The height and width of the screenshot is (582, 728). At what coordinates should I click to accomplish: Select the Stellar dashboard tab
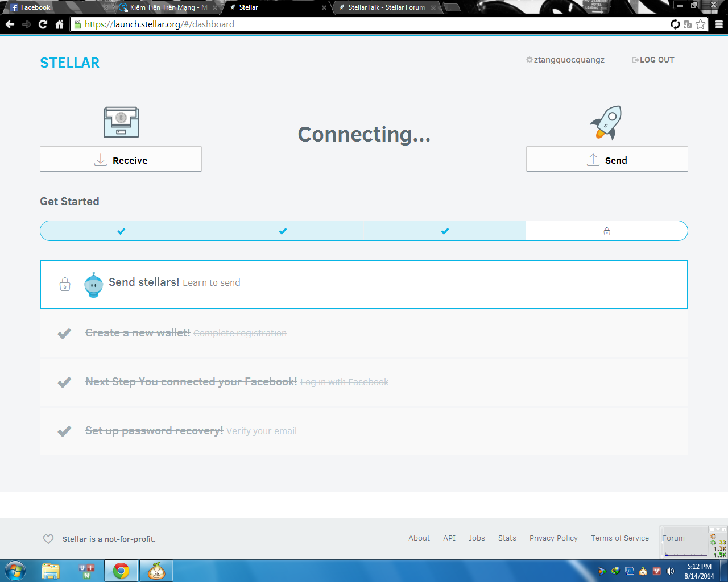(x=276, y=7)
